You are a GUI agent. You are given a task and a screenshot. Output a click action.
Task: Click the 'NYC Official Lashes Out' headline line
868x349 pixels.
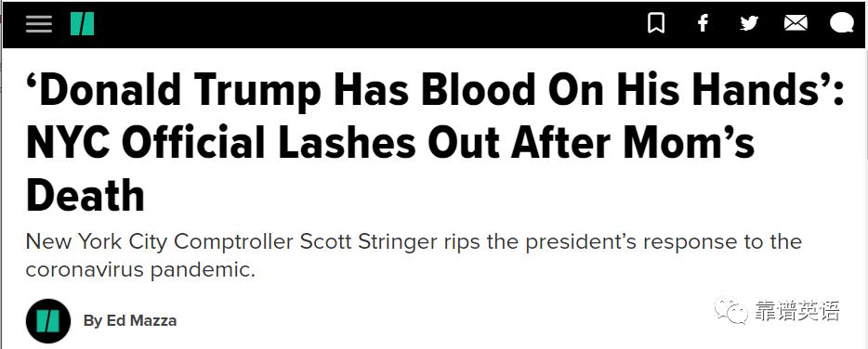point(390,142)
